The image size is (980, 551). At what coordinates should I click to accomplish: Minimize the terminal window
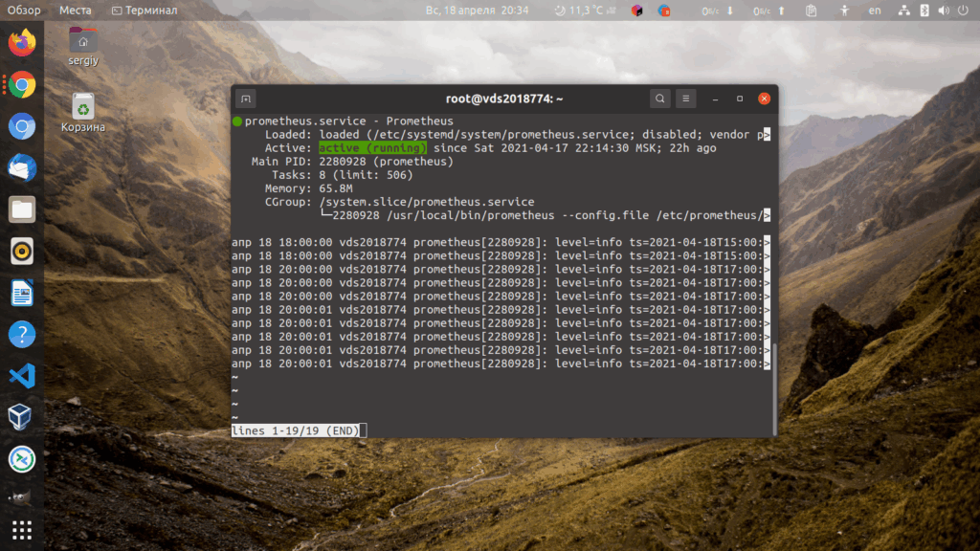(715, 99)
